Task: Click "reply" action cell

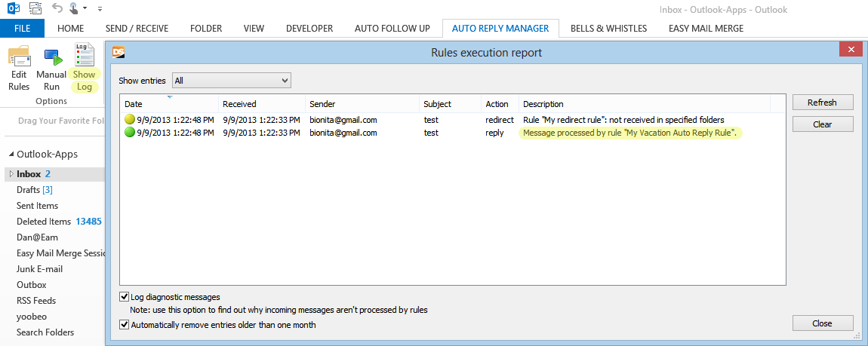Action: [495, 133]
